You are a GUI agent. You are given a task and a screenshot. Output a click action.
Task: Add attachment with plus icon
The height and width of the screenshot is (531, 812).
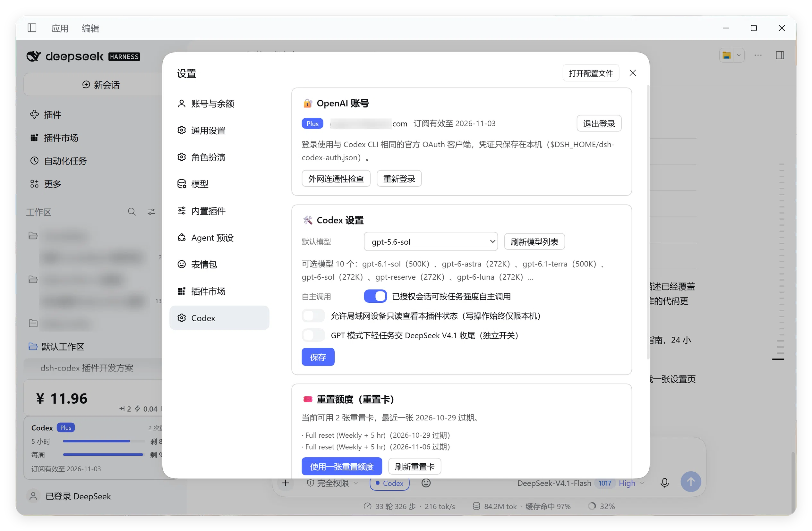point(286,483)
